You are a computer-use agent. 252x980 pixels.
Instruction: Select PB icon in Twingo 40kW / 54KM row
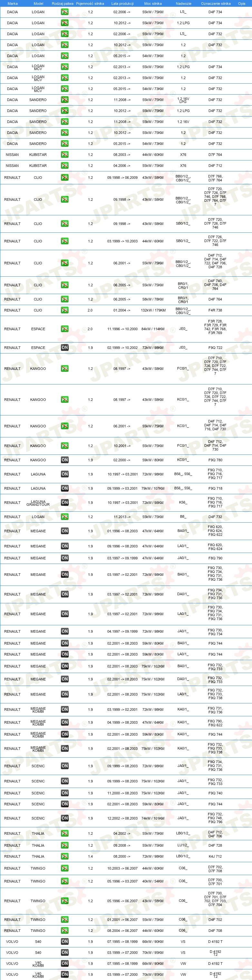[x=64, y=881]
